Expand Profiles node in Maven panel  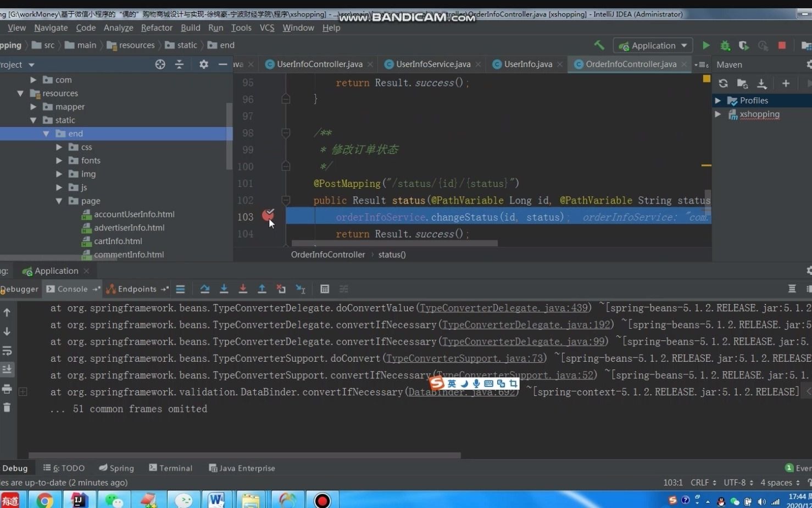(x=718, y=101)
